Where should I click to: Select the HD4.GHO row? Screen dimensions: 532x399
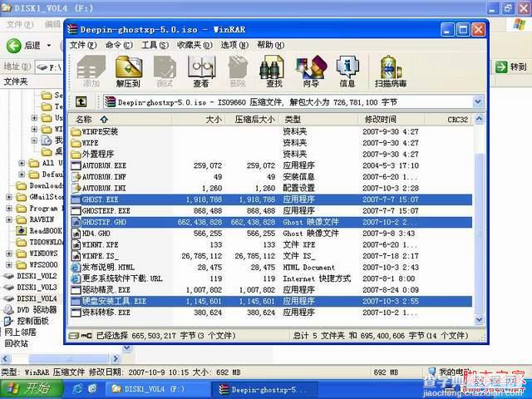(x=271, y=234)
